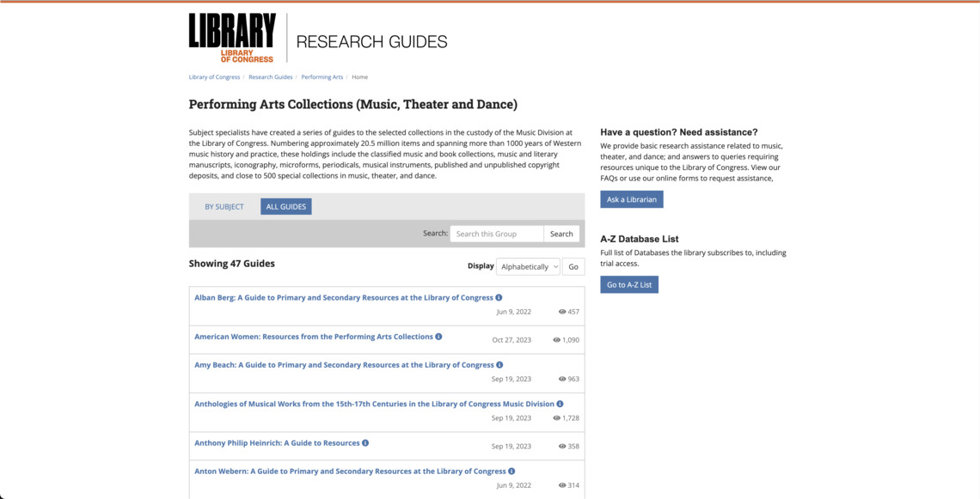Open the Research Guides breadcrumb link
This screenshot has height=499, width=980.
point(271,77)
